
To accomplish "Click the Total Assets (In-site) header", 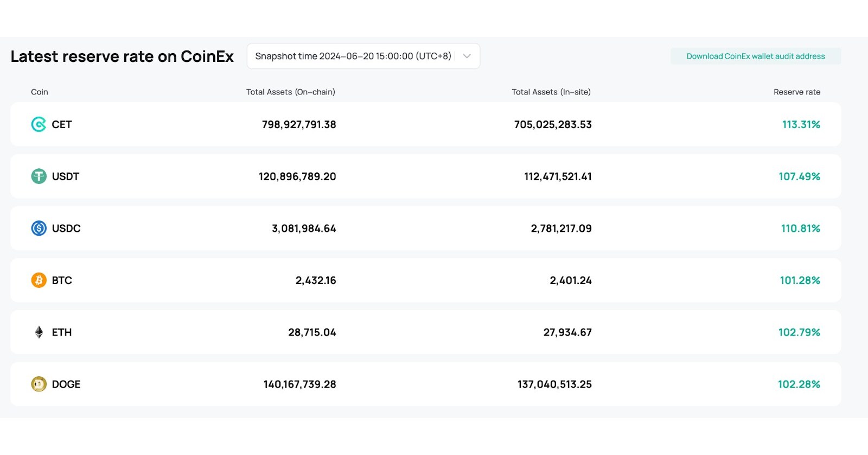I will click(x=551, y=92).
